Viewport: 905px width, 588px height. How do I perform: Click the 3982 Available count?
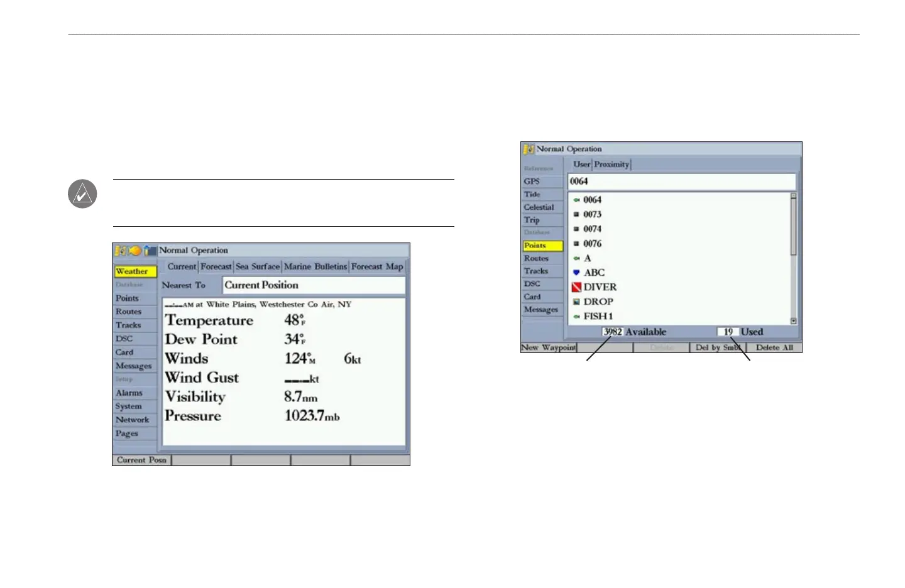(x=613, y=332)
